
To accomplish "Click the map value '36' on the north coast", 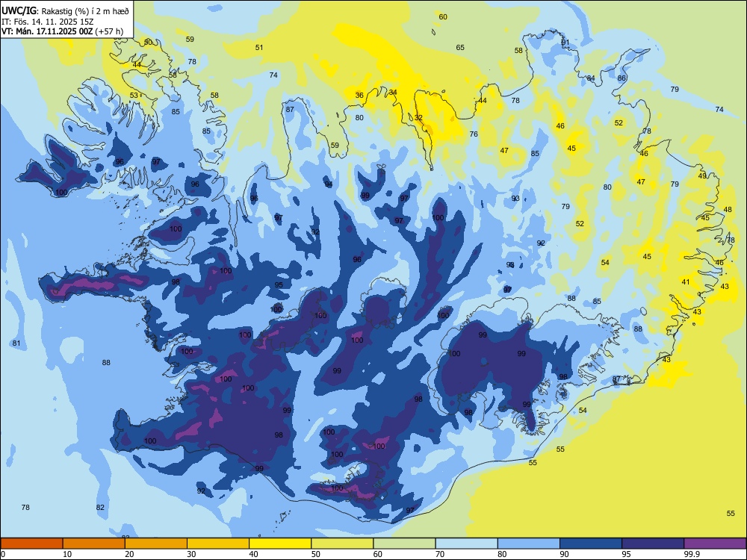I will coord(359,96).
